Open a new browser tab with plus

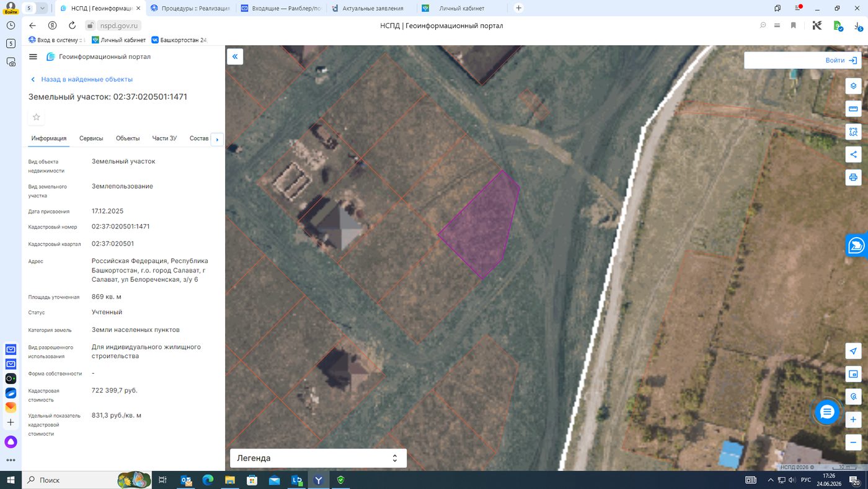519,8
